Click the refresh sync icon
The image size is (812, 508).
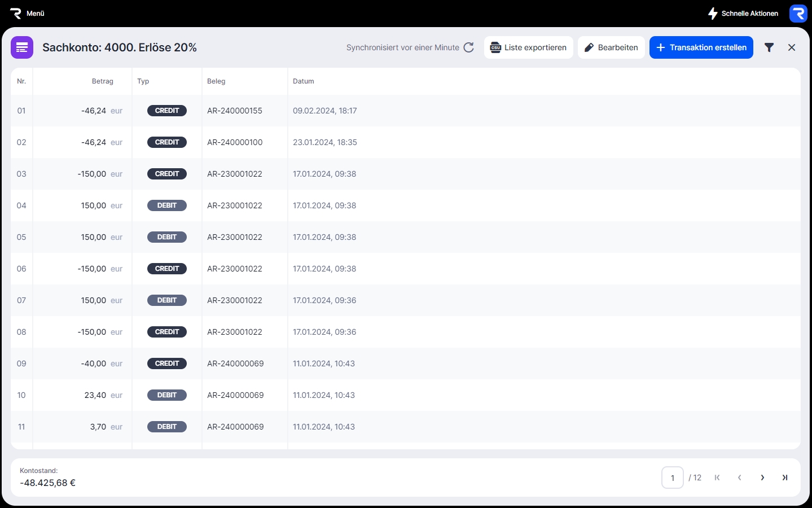(468, 47)
